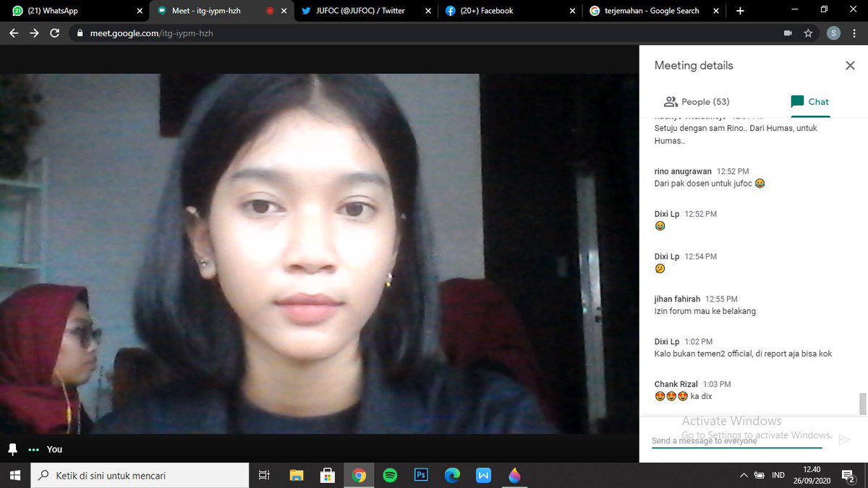This screenshot has width=868, height=488.
Task: Click Meeting details heading
Action: coord(694,66)
